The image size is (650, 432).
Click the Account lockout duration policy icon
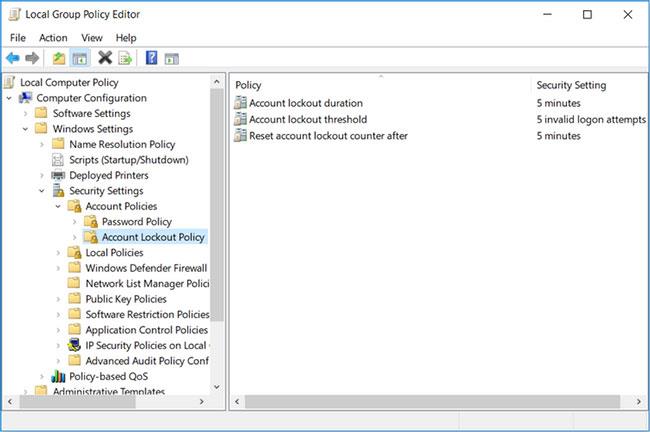[240, 103]
